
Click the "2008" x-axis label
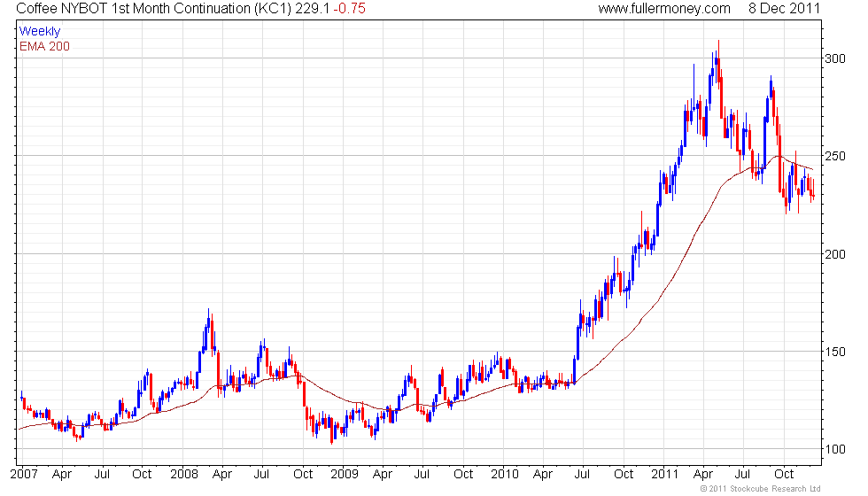click(x=184, y=474)
